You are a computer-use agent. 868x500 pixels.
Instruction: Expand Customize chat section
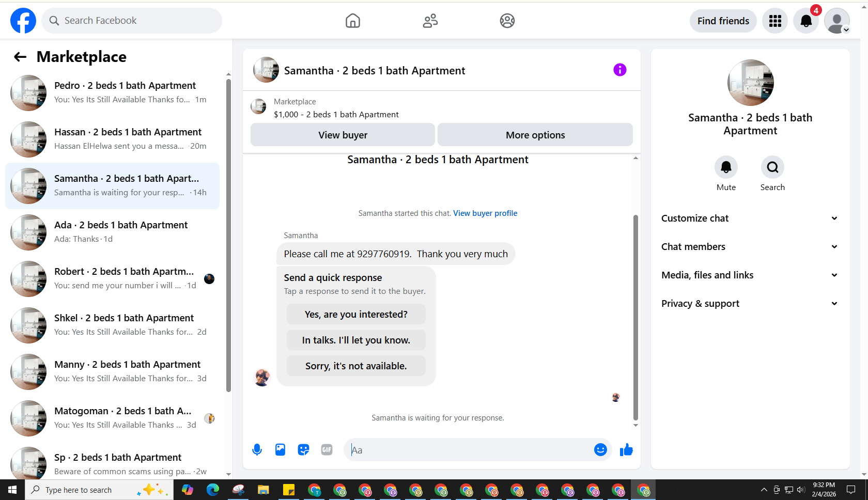point(750,218)
